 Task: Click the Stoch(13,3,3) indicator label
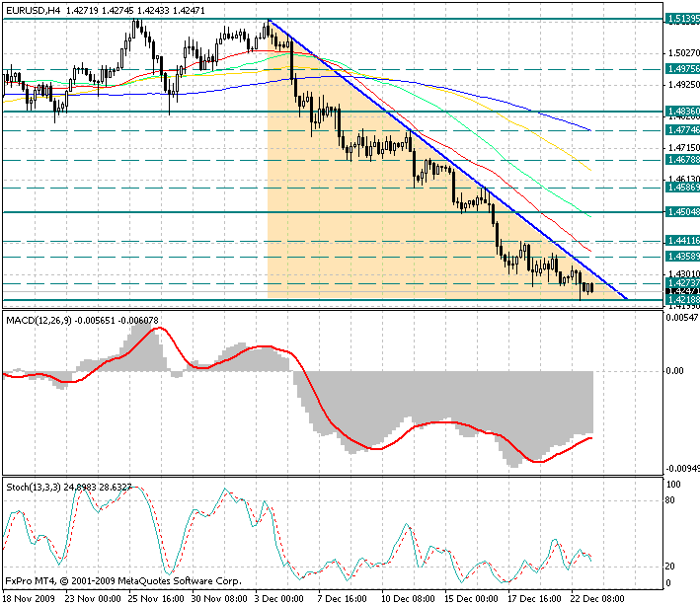click(x=38, y=488)
